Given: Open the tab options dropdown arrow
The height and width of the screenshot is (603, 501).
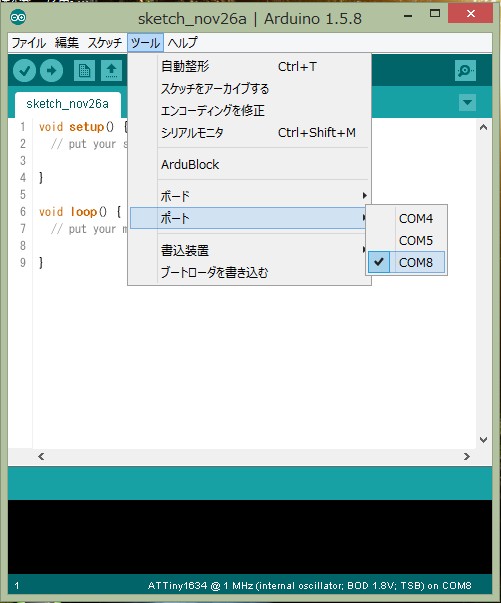Looking at the screenshot, I should [467, 103].
